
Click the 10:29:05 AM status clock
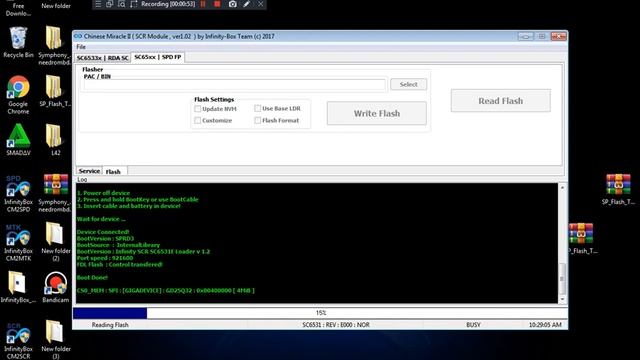[x=545, y=325]
